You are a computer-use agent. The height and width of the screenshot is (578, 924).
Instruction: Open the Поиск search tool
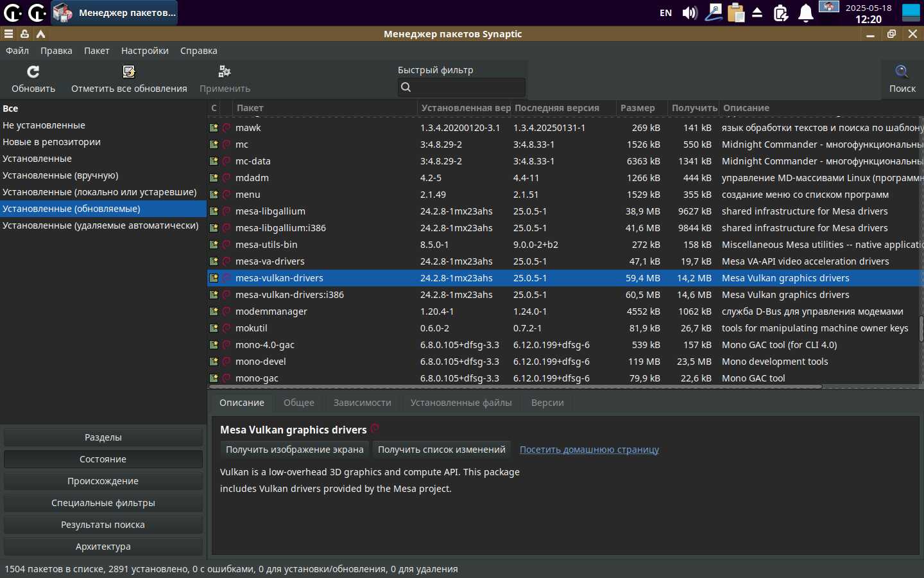coord(902,72)
